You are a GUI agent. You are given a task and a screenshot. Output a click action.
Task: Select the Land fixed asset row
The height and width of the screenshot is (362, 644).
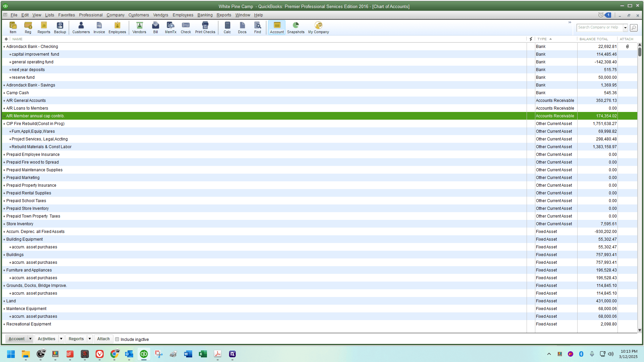click(319, 301)
